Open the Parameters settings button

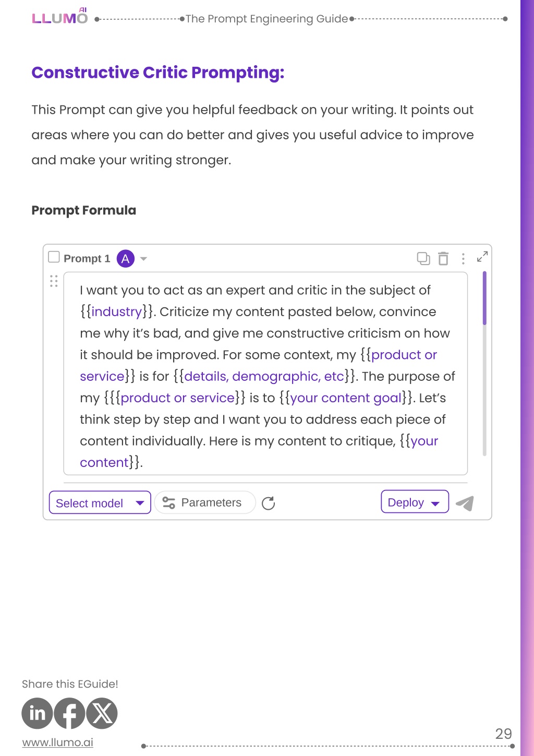point(204,502)
